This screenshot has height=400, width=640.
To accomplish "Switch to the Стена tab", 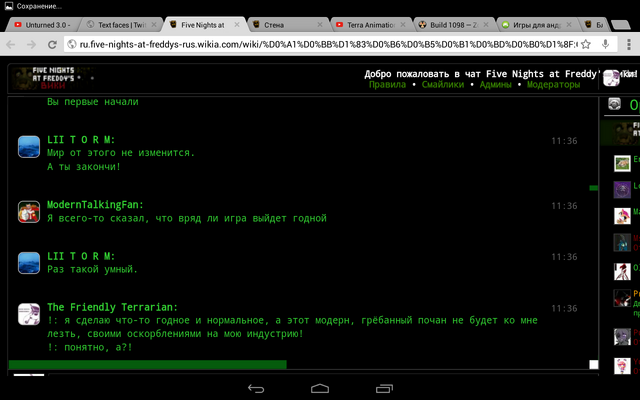I will point(286,25).
